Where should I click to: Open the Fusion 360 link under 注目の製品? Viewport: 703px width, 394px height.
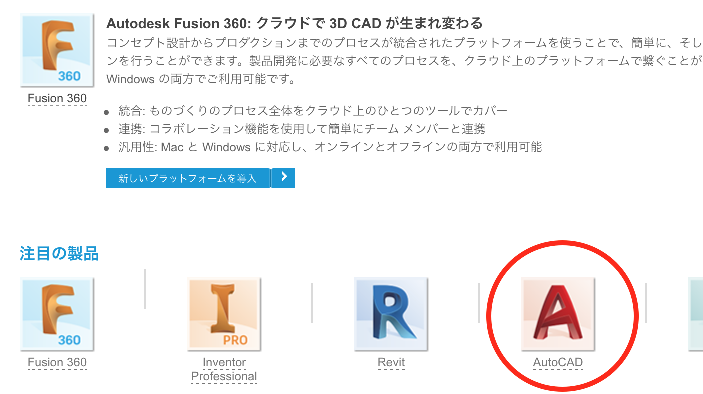pyautogui.click(x=57, y=362)
